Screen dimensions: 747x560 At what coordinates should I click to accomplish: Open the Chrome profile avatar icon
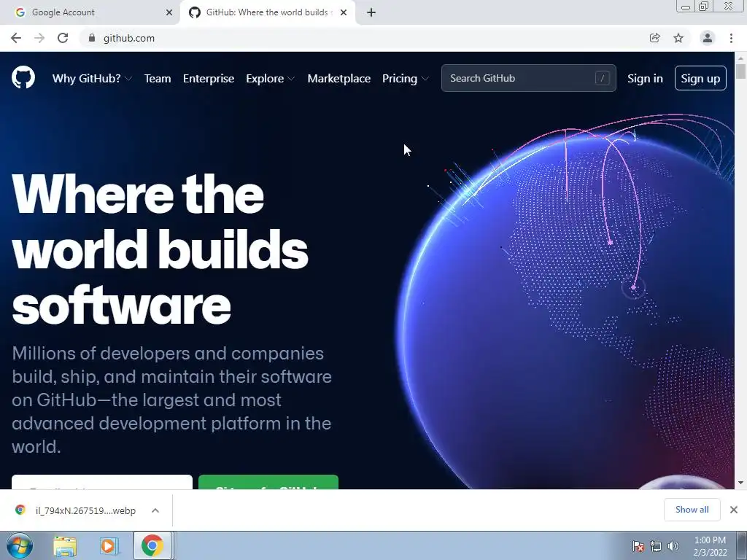pyautogui.click(x=708, y=38)
